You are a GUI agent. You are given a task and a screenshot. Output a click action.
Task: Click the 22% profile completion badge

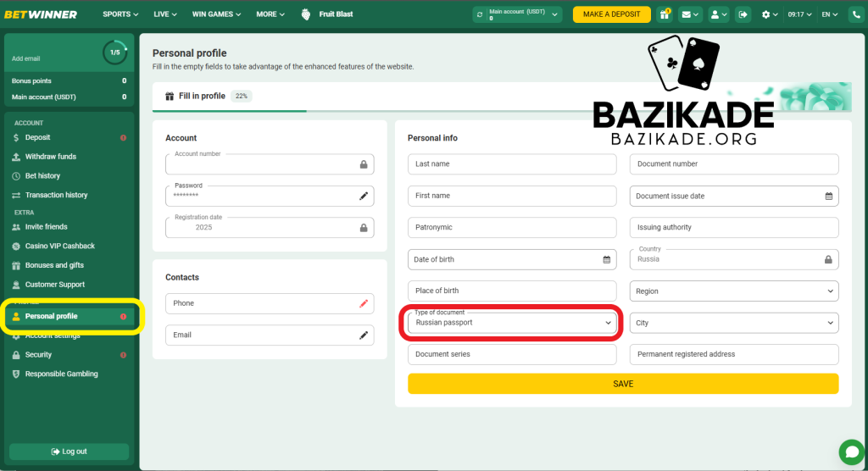[242, 97]
